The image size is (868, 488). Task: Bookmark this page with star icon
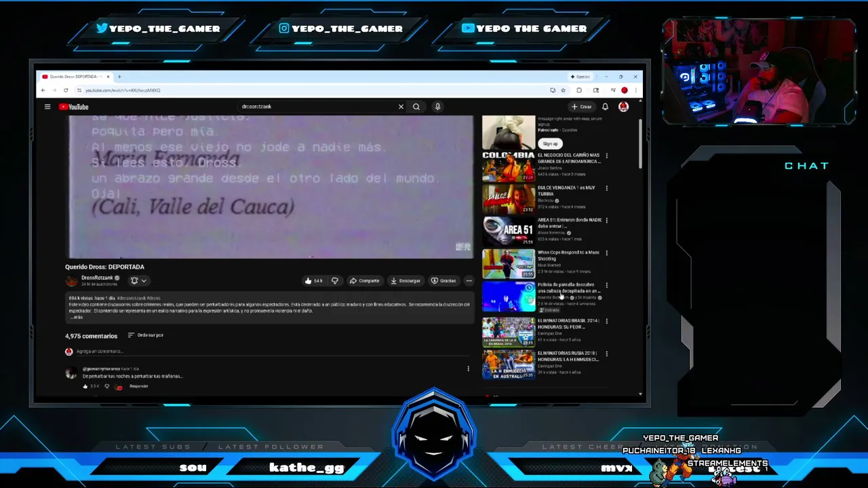(x=563, y=90)
